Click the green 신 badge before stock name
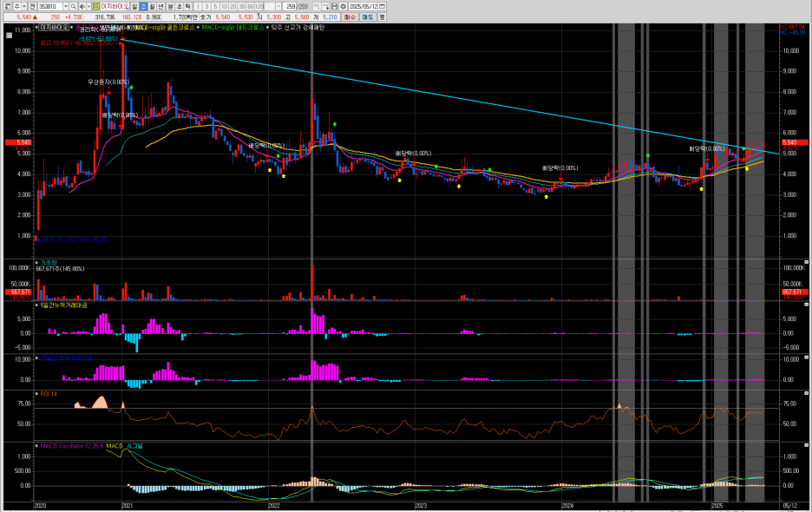812x512 pixels. [95, 6]
